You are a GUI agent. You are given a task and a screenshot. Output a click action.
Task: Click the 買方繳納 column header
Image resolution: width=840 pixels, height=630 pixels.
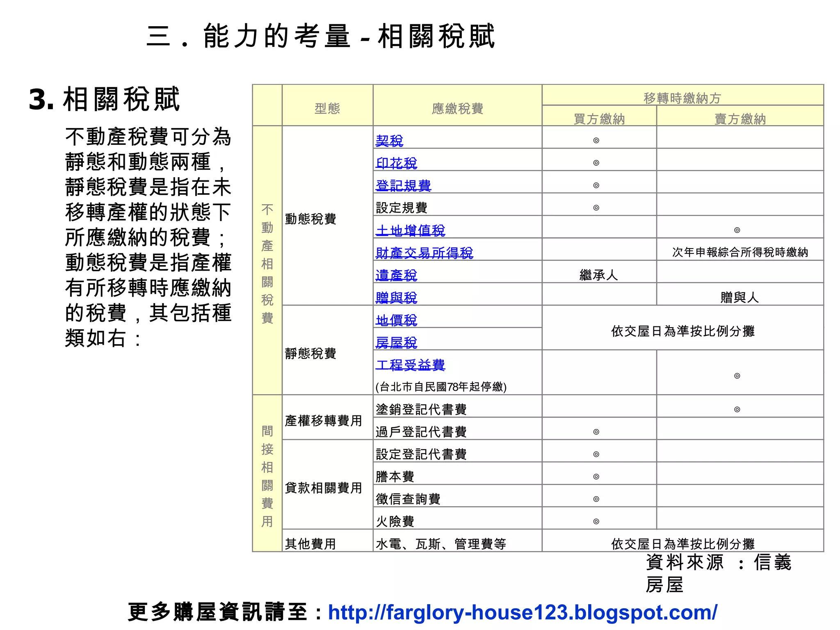599,116
